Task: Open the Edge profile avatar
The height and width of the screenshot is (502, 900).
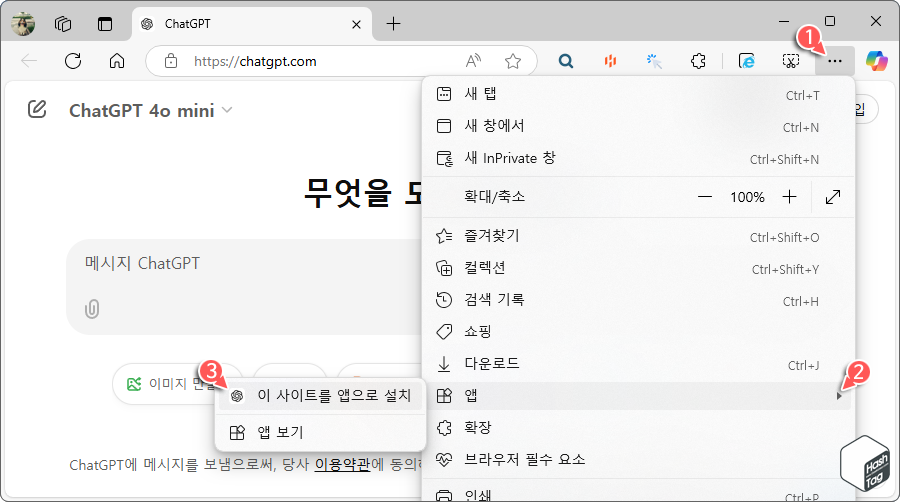Action: click(x=23, y=24)
